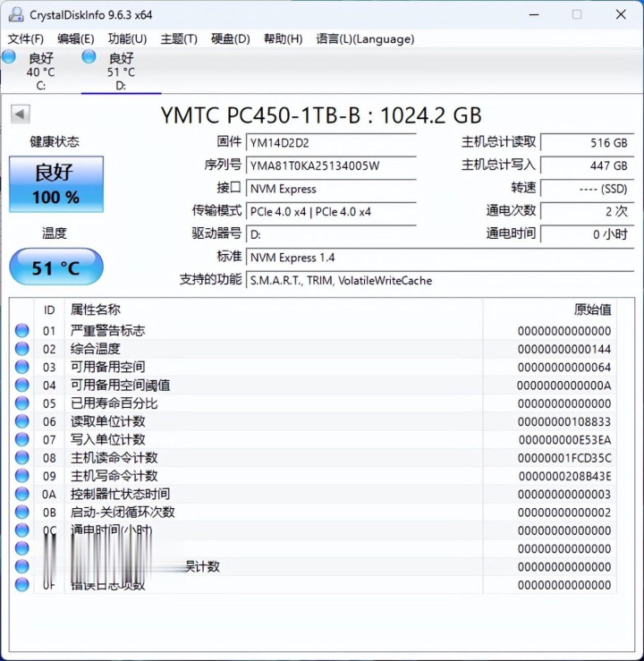
Task: Click the 良好 100 % health status button
Action: click(56, 184)
